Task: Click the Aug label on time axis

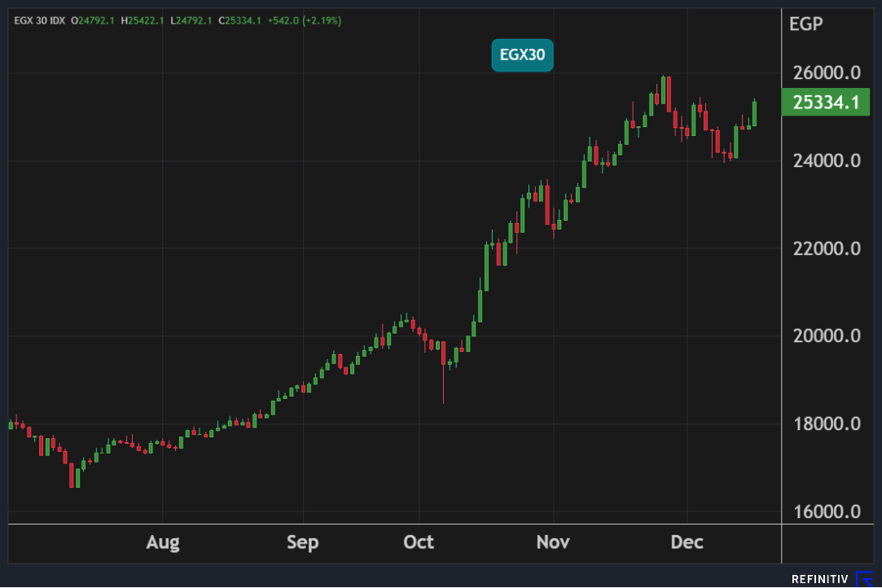Action: click(x=163, y=542)
